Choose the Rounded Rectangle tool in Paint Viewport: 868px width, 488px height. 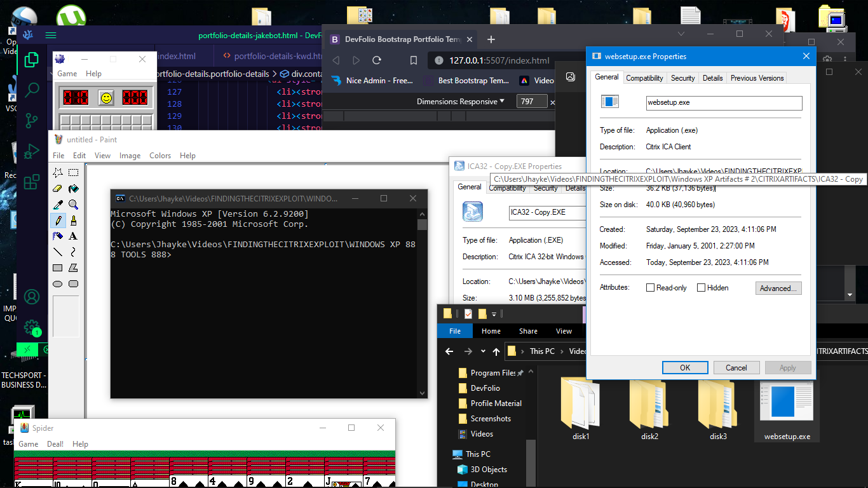click(x=74, y=284)
